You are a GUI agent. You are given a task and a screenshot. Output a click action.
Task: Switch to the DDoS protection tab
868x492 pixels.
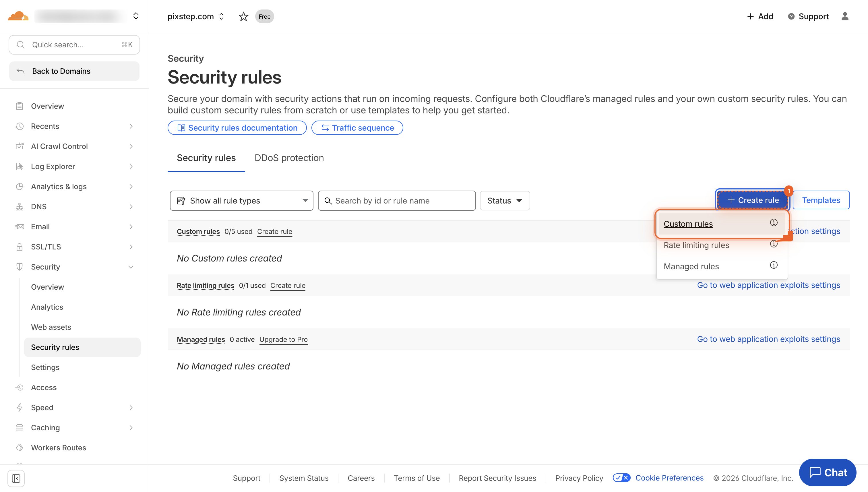point(289,158)
